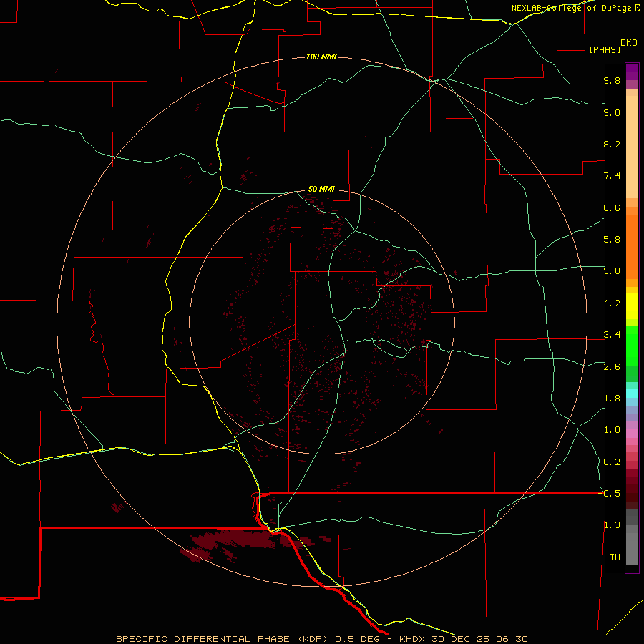Viewport: 644px width, 644px height.
Task: Click the 7.4 scale value label
Action: click(612, 176)
